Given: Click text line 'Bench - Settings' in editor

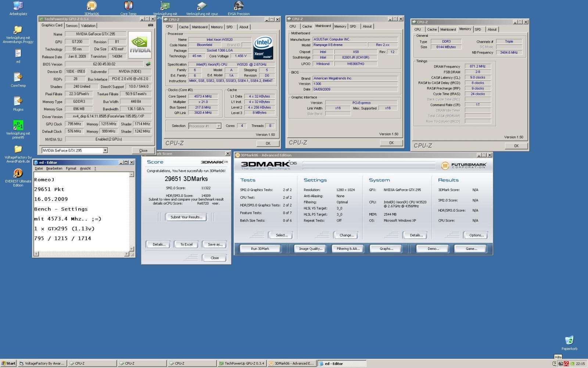Looking at the screenshot, I should point(61,209).
